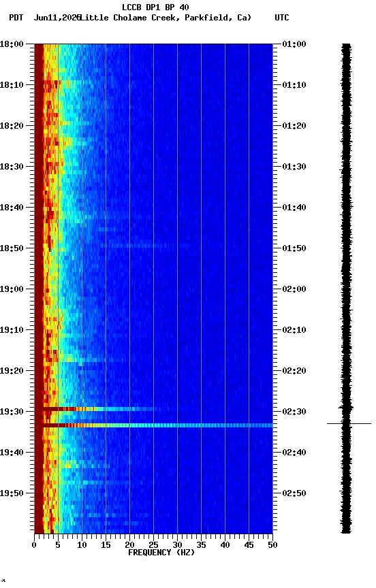Click the 40 Hz frequency axis label

[225, 545]
